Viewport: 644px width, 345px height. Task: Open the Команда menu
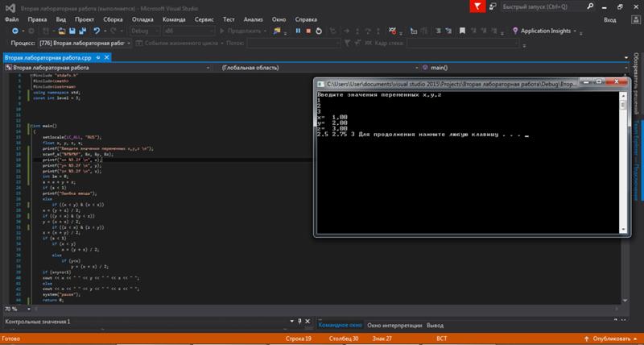[174, 19]
